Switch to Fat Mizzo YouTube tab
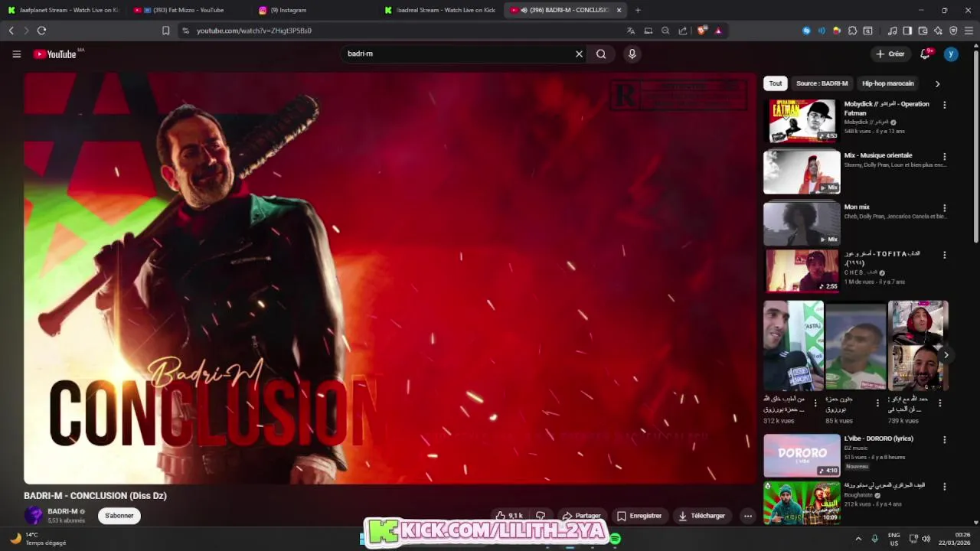 point(188,10)
